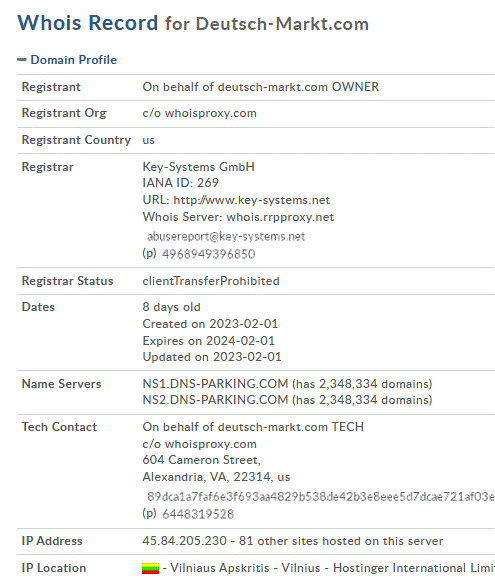Viewport: 495px width, 581px height.
Task: Click the registrant name for deutsch-markt.com OWNER
Action: click(260, 87)
